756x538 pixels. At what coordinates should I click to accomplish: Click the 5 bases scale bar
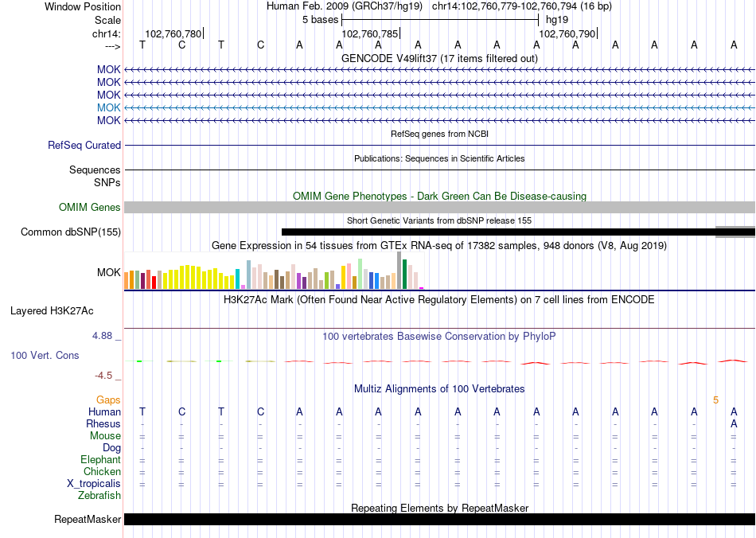[x=440, y=20]
